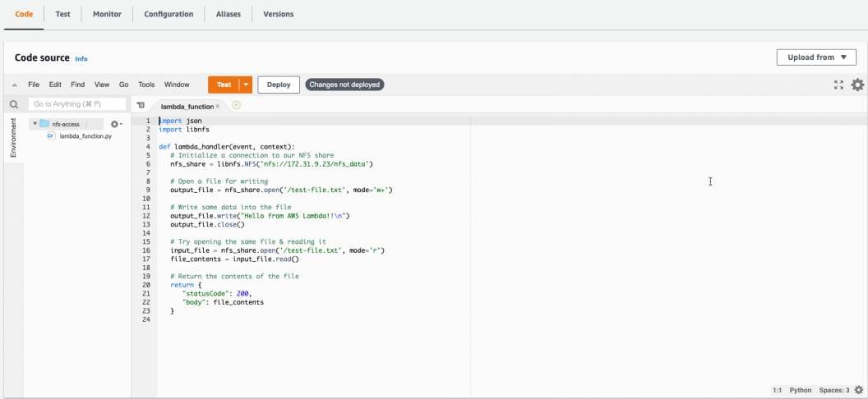Screen dimensions: 868x399
Task: Click the tab list icon left of tabs
Action: tap(141, 105)
